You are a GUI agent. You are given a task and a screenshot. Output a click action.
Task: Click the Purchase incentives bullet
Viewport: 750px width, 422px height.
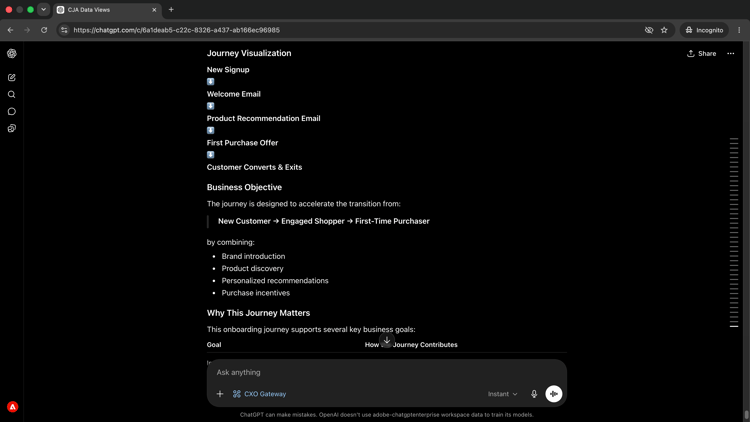point(255,293)
